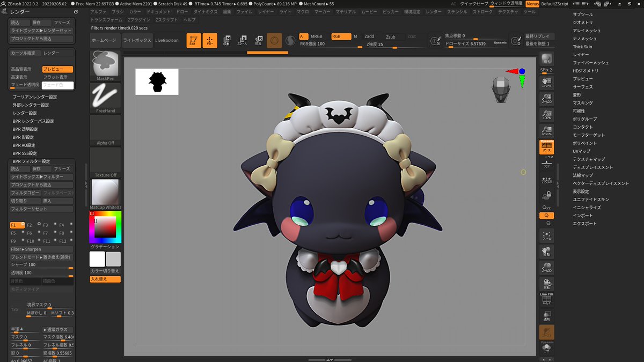Screen dimensions: 644x362
Task: Activate the Edit mode icon
Action: pos(194,41)
